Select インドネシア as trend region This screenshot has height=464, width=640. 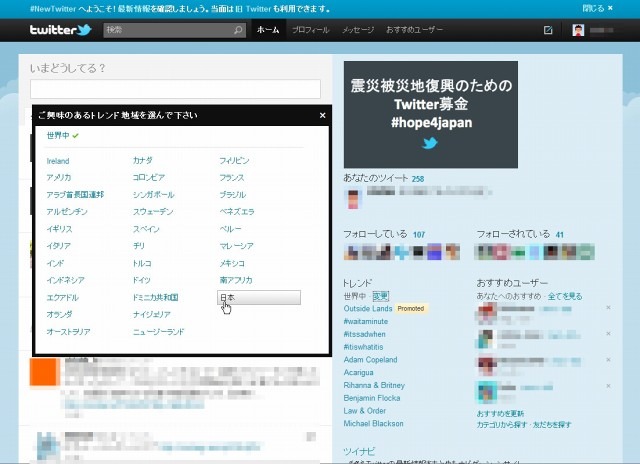pyautogui.click(x=65, y=280)
